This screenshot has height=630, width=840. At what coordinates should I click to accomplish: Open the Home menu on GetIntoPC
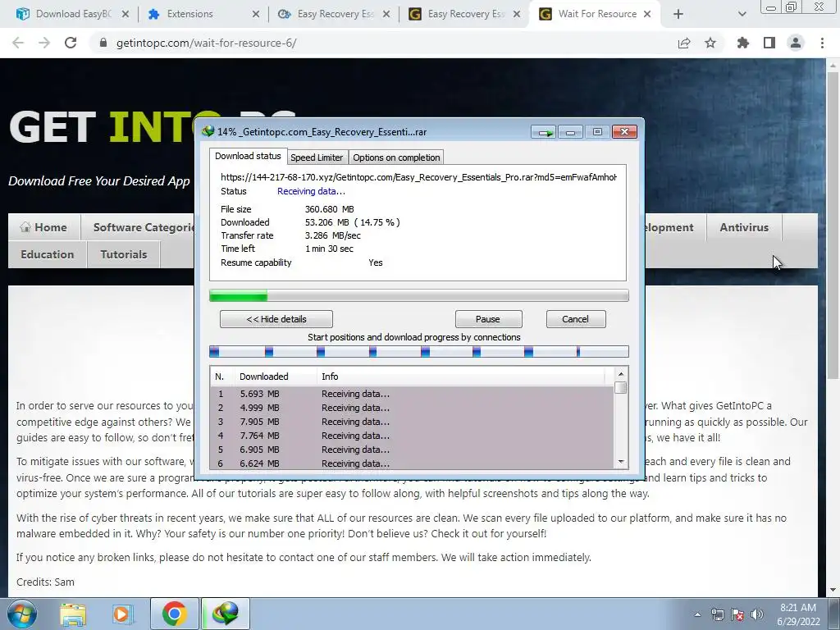(x=44, y=227)
